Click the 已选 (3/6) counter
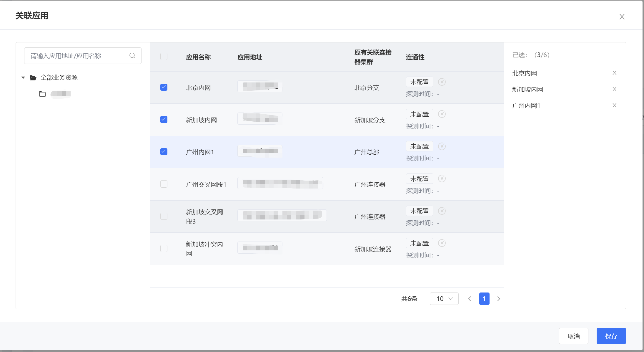 [531, 55]
